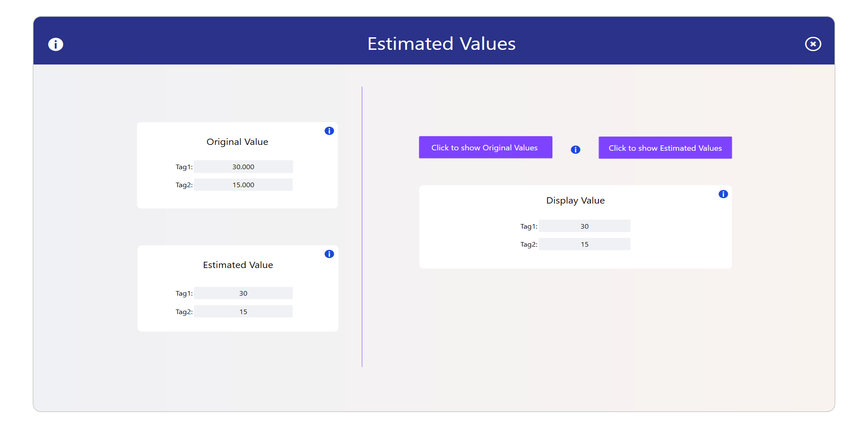Screen dimensions: 868x428
Task: Click the Original Value card title
Action: pyautogui.click(x=237, y=142)
